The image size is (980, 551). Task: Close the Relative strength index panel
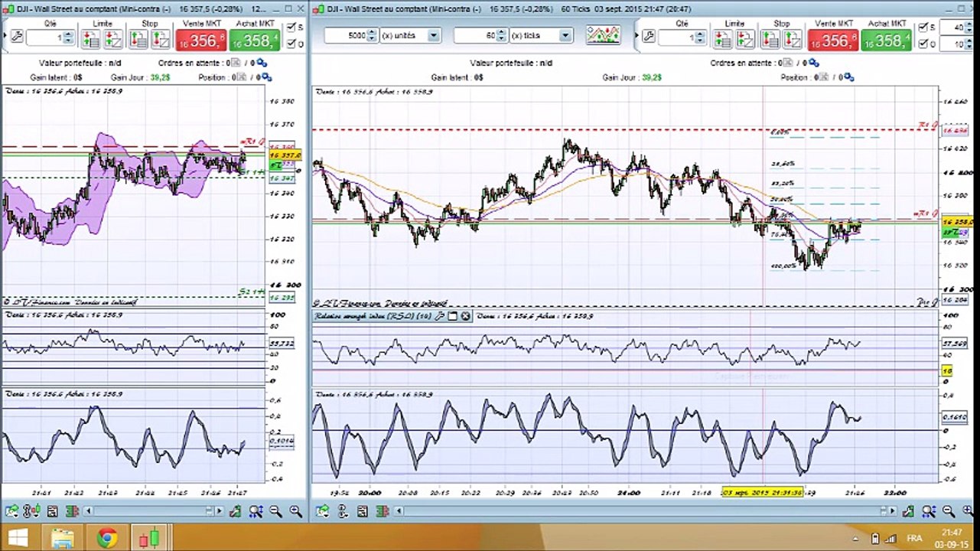click(464, 316)
